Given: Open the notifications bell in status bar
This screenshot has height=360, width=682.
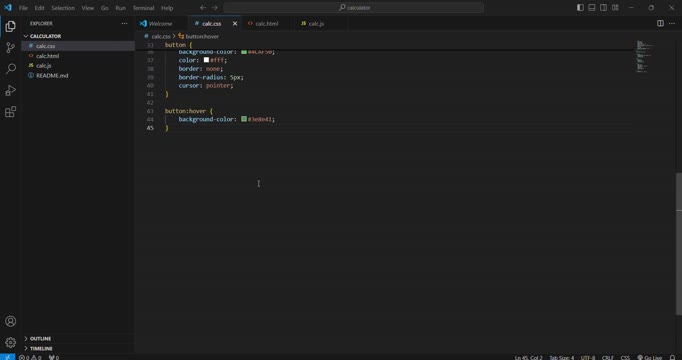Looking at the screenshot, I should tap(672, 357).
